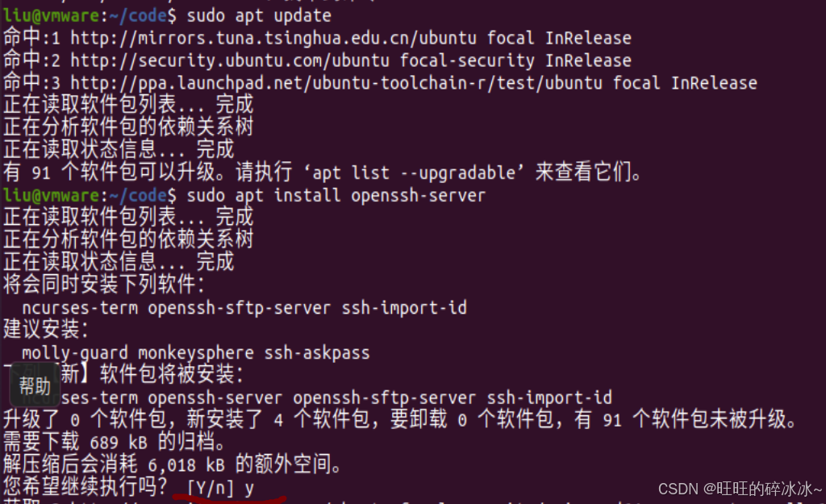Click the CSDN @旺旺的碎冰冰 watermark

point(740,489)
